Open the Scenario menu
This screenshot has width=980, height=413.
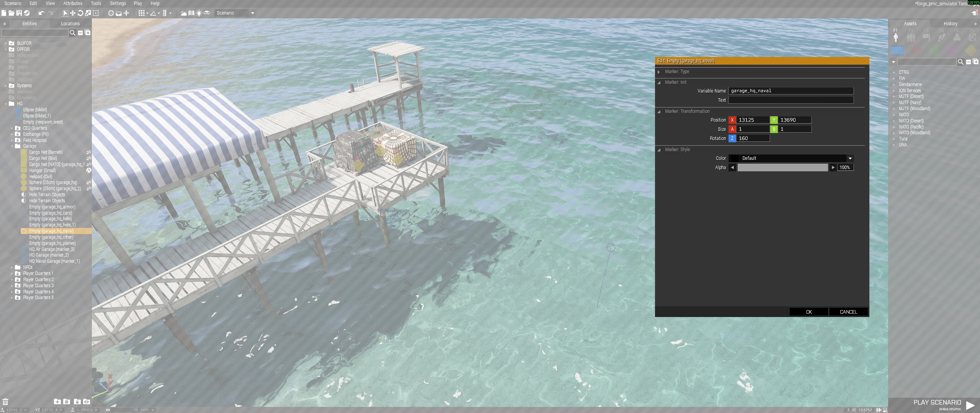pos(13,3)
